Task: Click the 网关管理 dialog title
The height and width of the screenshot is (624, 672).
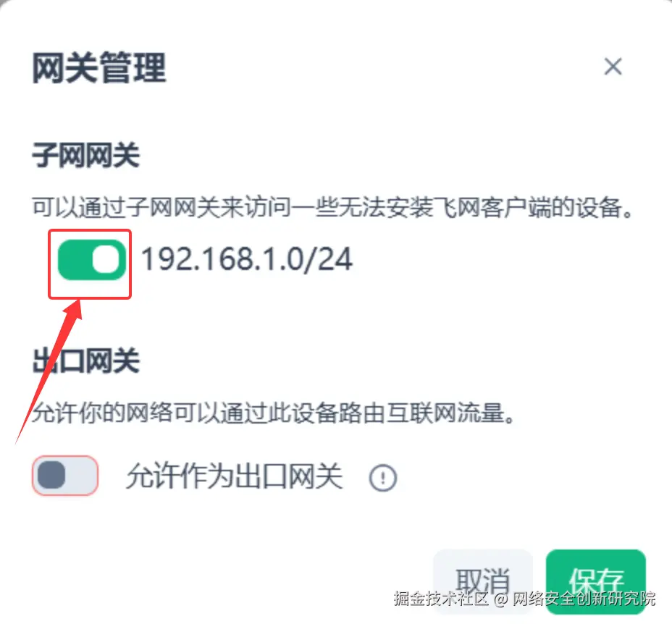Action: point(99,67)
